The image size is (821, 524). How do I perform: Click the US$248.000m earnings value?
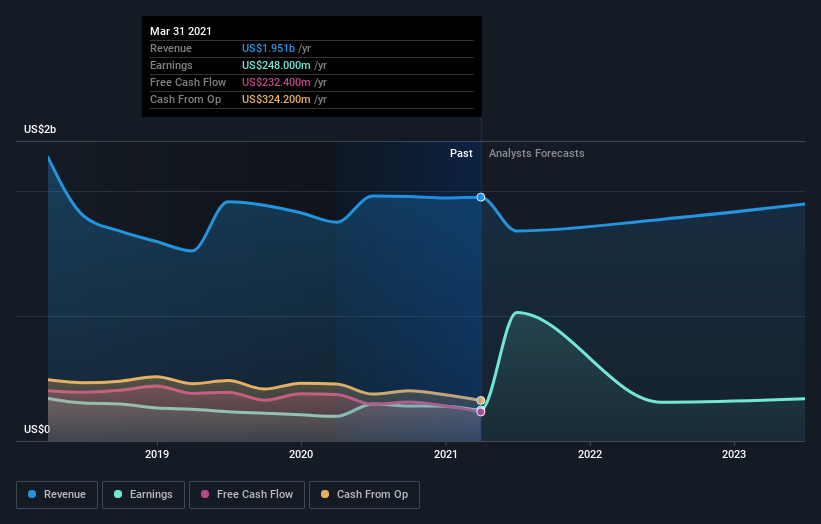pyautogui.click(x=276, y=65)
